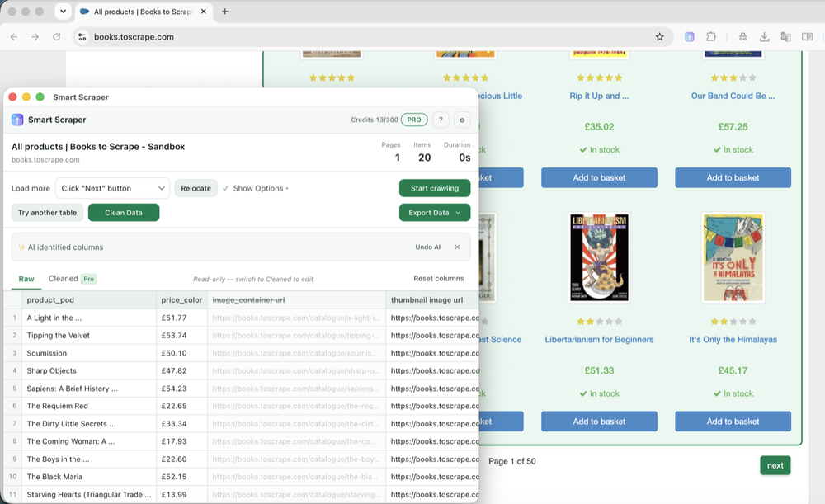
Task: Add the £57.25 book to basket
Action: [733, 178]
